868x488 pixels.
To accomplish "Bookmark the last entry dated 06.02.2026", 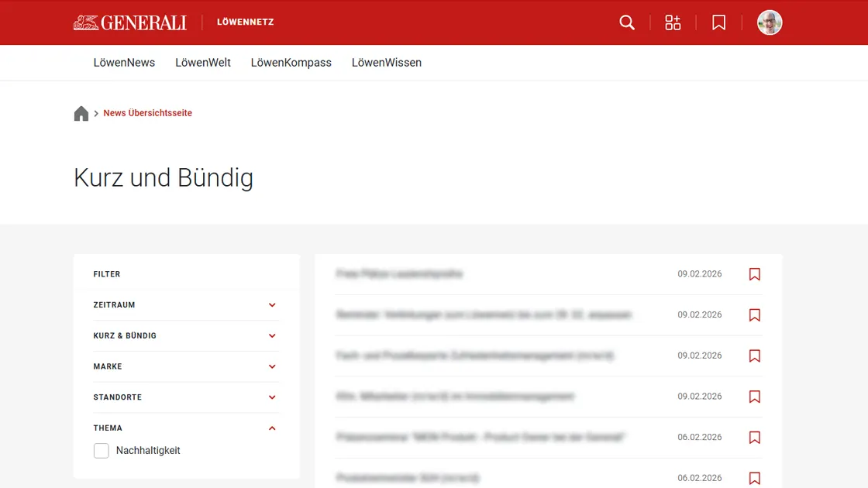I will [754, 478].
